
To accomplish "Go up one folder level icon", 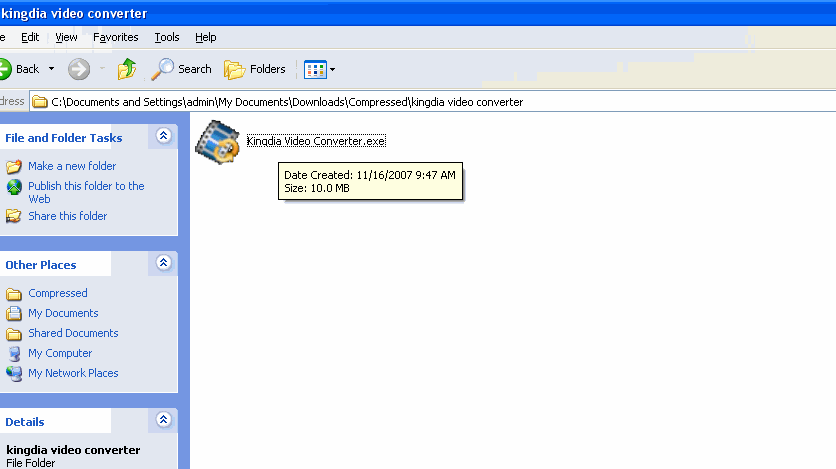I will 127,69.
